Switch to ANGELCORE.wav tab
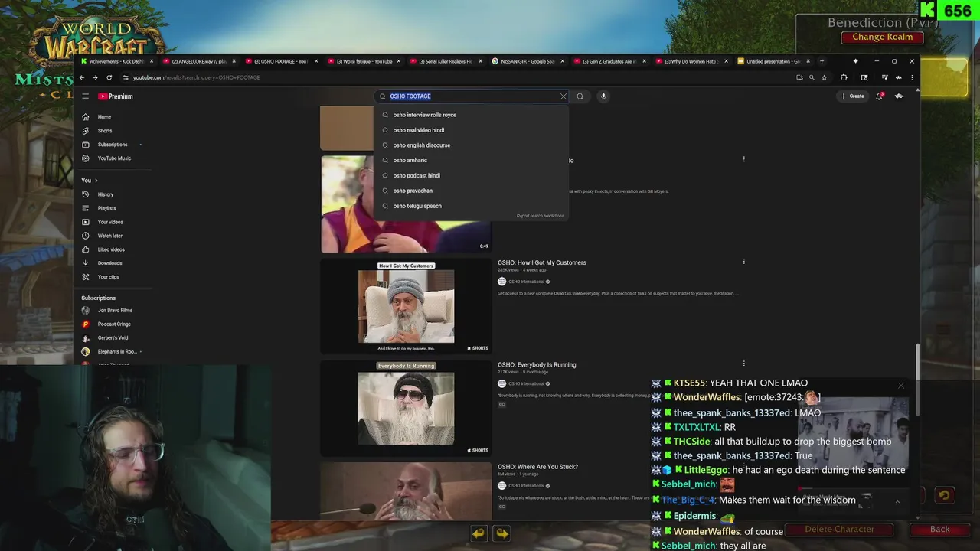The width and height of the screenshot is (980, 551). click(198, 61)
